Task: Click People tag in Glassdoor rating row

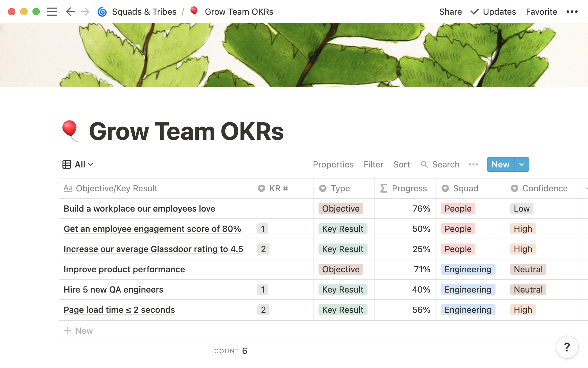Action: click(x=458, y=249)
